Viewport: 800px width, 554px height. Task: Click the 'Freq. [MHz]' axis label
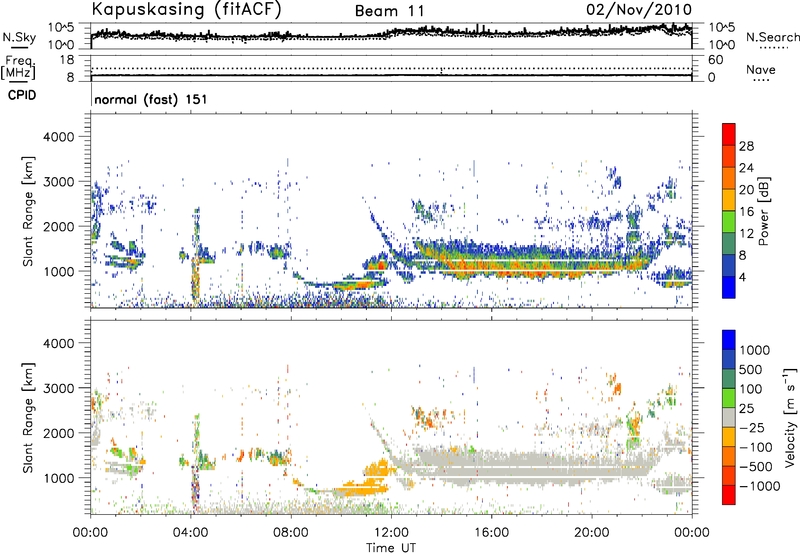19,68
